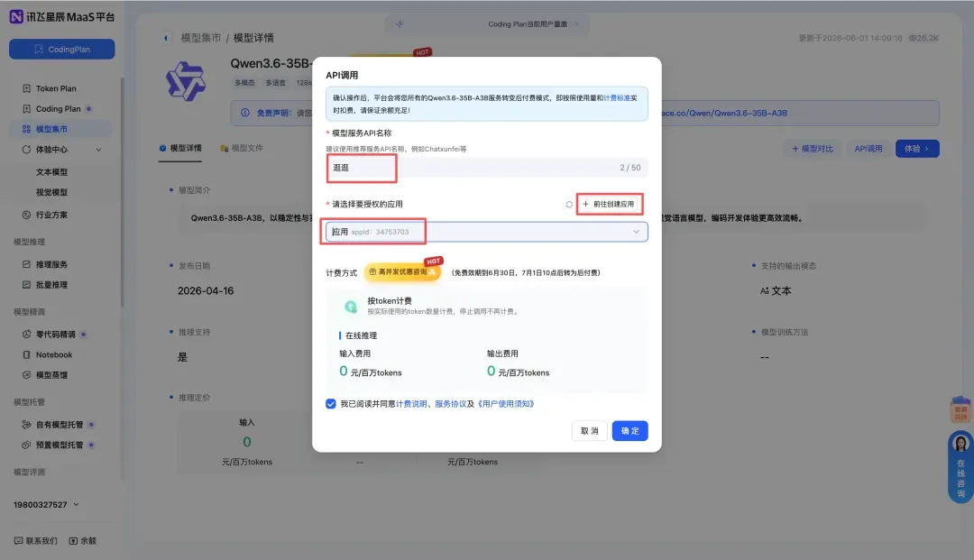Click the 按token计费 icon
This screenshot has width=974, height=560.
click(x=351, y=306)
